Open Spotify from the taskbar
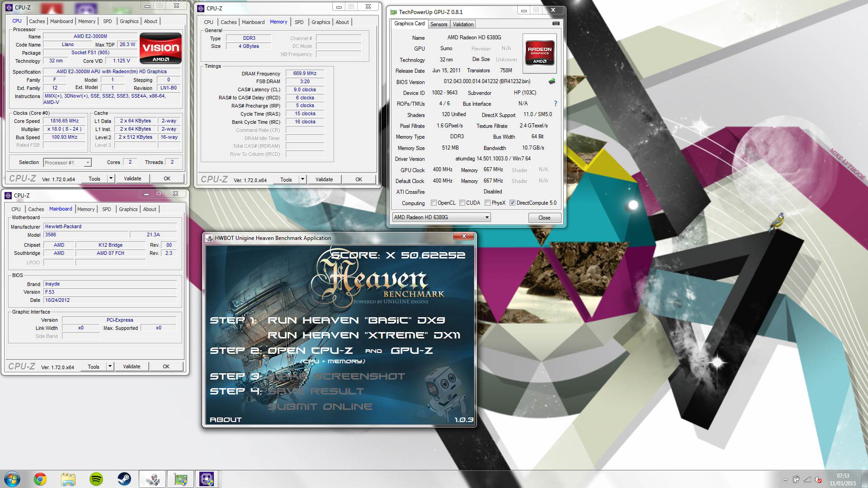This screenshot has width=868, height=488. (96, 479)
